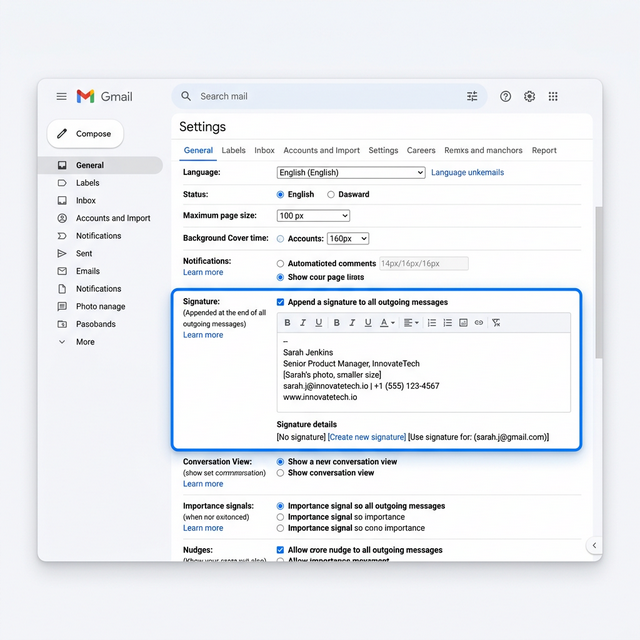Open the text color dropdown in signature toolbar
The image size is (640, 640).
(x=387, y=323)
